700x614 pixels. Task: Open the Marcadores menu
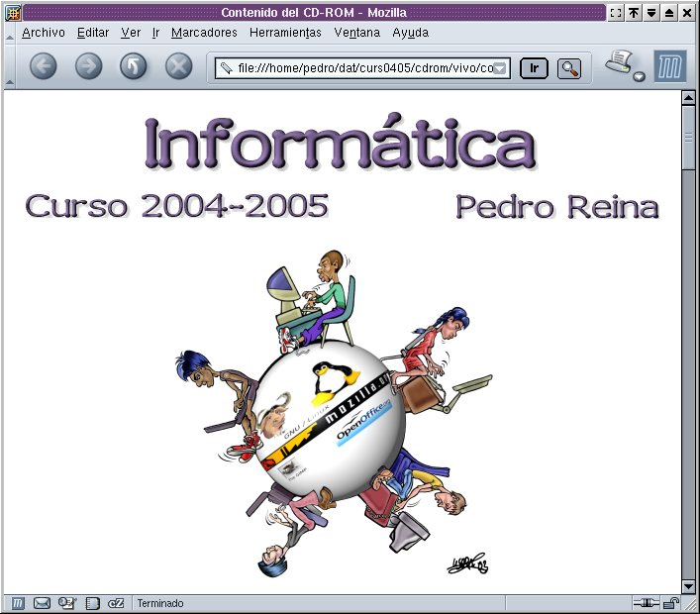(204, 33)
